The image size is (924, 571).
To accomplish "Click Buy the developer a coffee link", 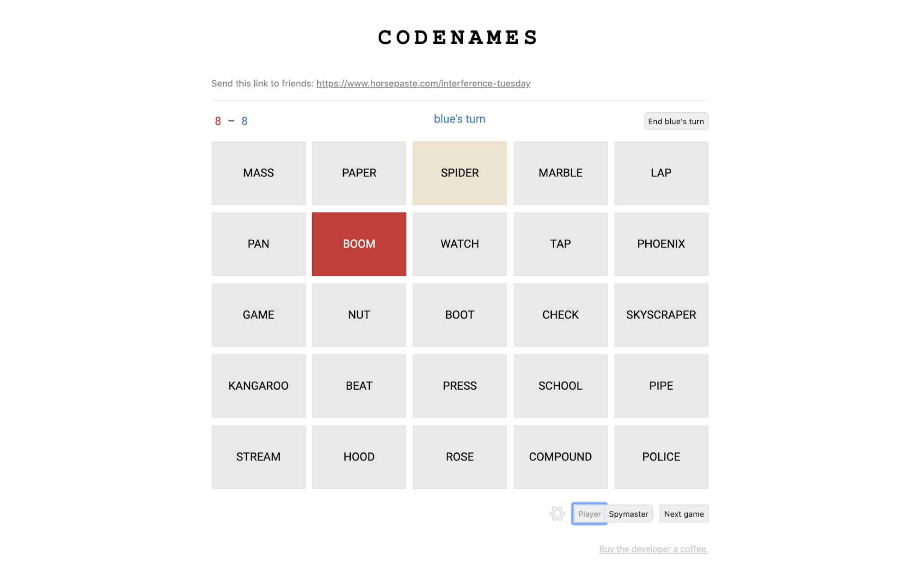I will [654, 549].
